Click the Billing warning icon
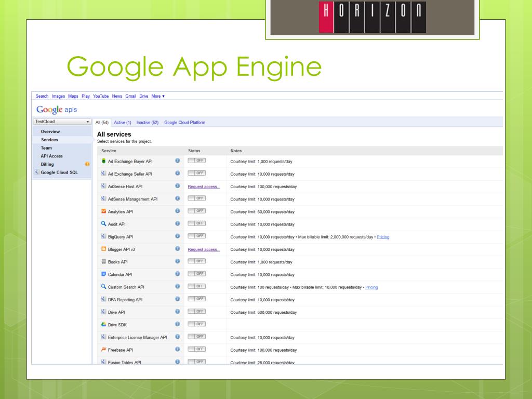This screenshot has height=399, width=532. coord(87,164)
